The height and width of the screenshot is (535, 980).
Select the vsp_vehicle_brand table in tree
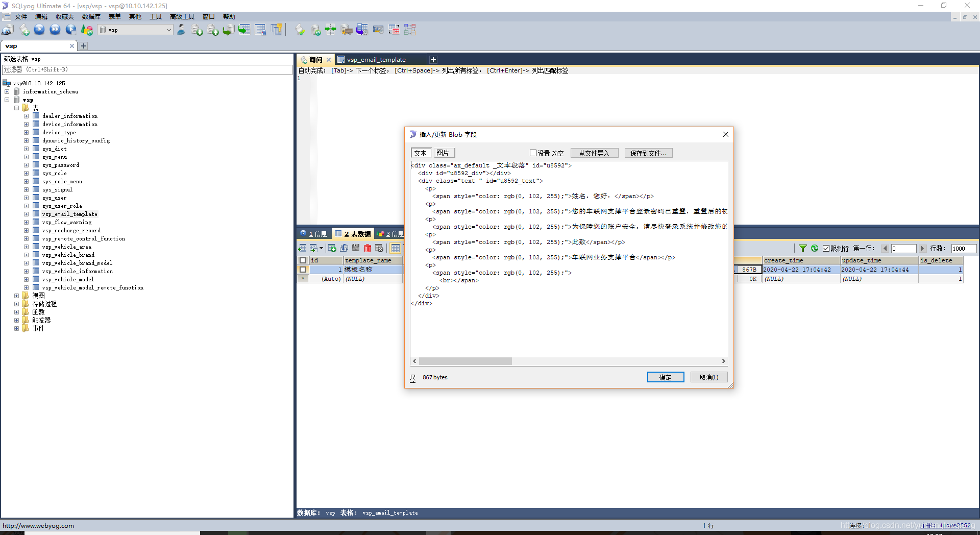click(68, 255)
